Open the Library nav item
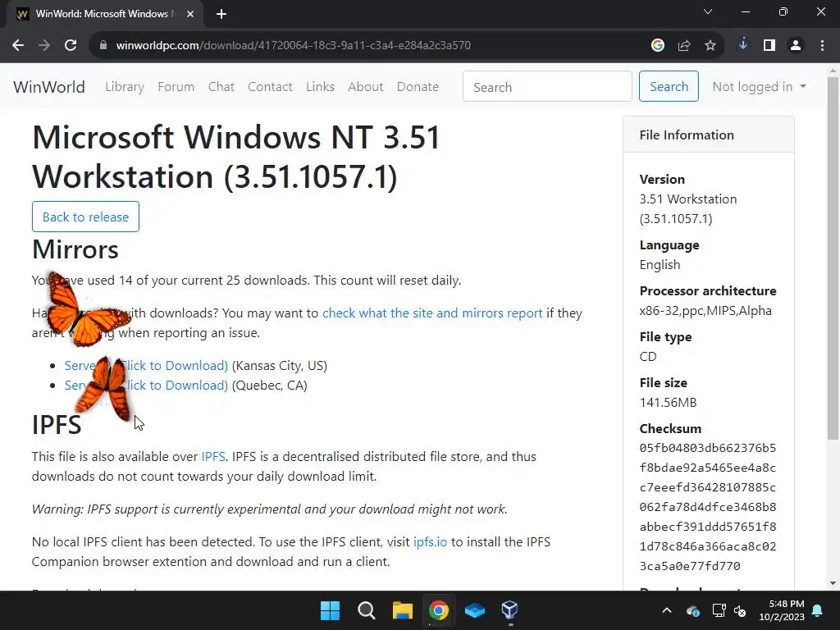Screen dimensions: 840x630 pyautogui.click(x=125, y=87)
